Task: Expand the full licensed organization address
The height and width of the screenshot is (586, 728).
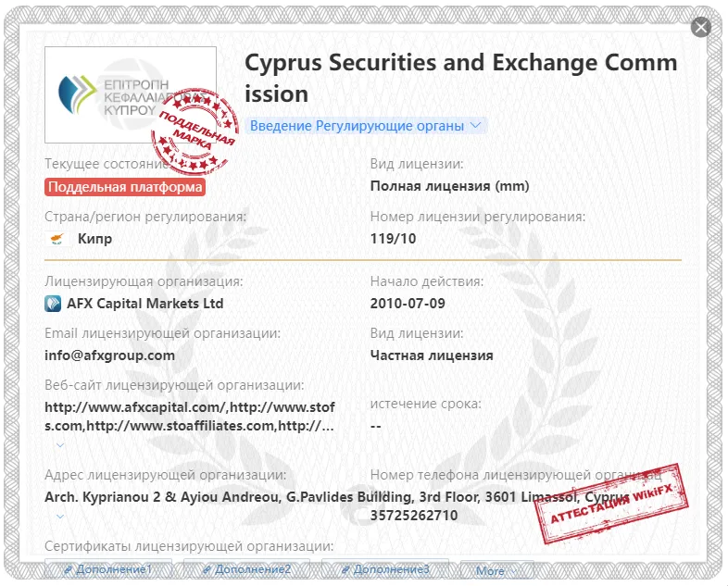Action: (x=60, y=516)
